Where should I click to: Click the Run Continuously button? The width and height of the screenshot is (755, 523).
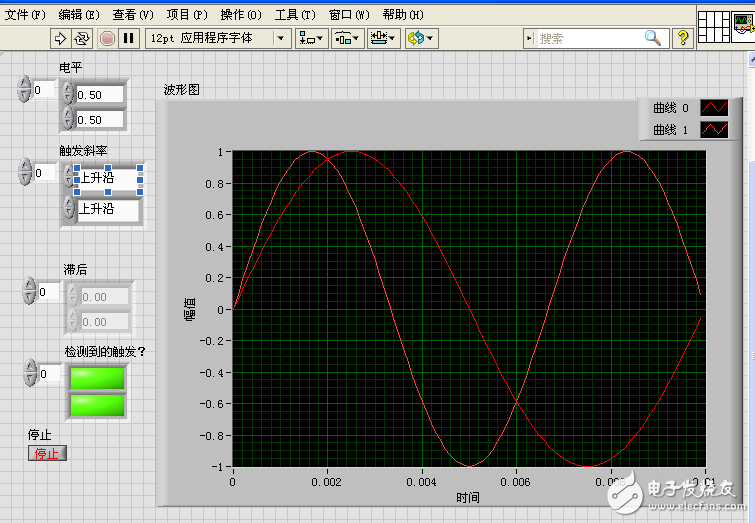tap(82, 38)
